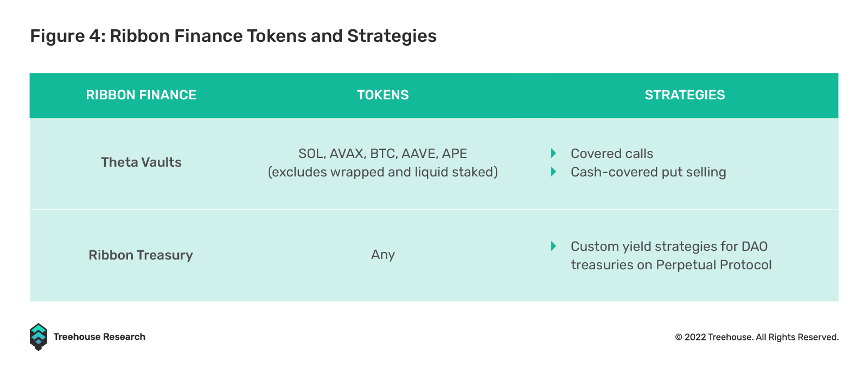Click the green table header bar
The width and height of the screenshot is (868, 373).
coord(434,96)
